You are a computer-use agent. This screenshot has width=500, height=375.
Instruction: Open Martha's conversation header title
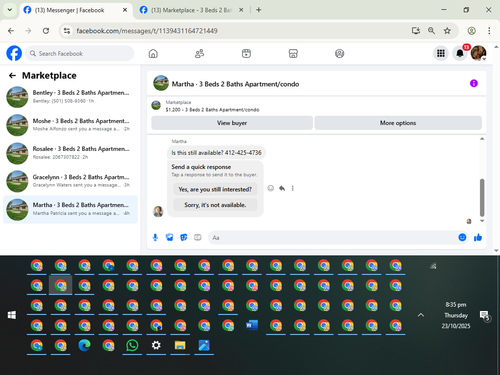(235, 84)
